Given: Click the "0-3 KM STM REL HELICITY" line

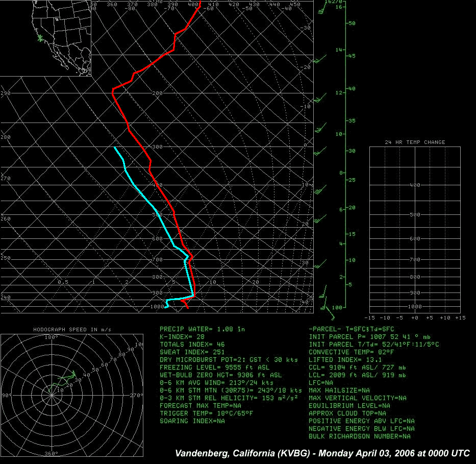Looking at the screenshot, I should [x=229, y=398].
